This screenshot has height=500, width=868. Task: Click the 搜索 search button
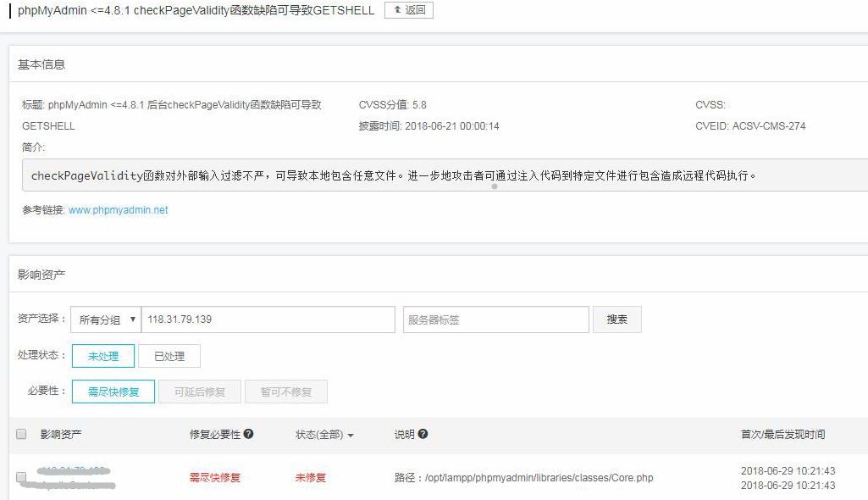click(616, 319)
